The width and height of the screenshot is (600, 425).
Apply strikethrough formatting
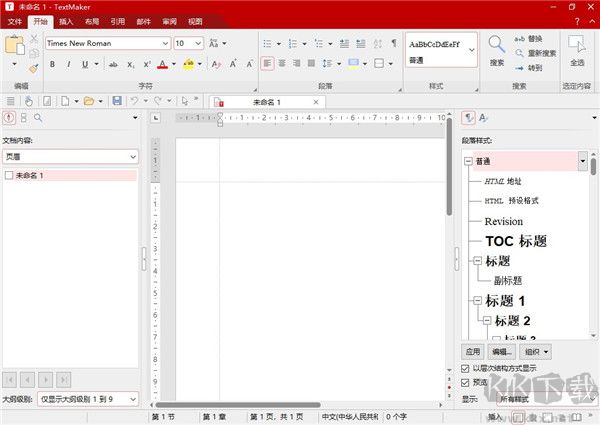pyautogui.click(x=113, y=64)
